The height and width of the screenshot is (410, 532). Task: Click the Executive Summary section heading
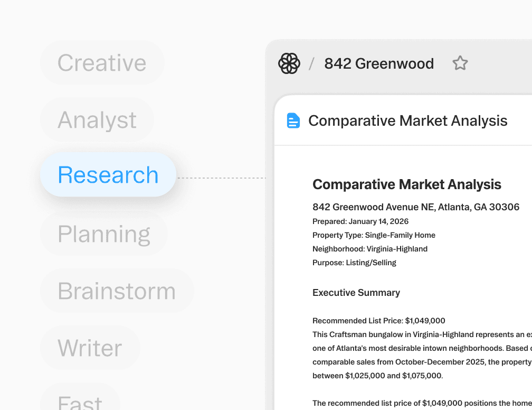point(356,293)
